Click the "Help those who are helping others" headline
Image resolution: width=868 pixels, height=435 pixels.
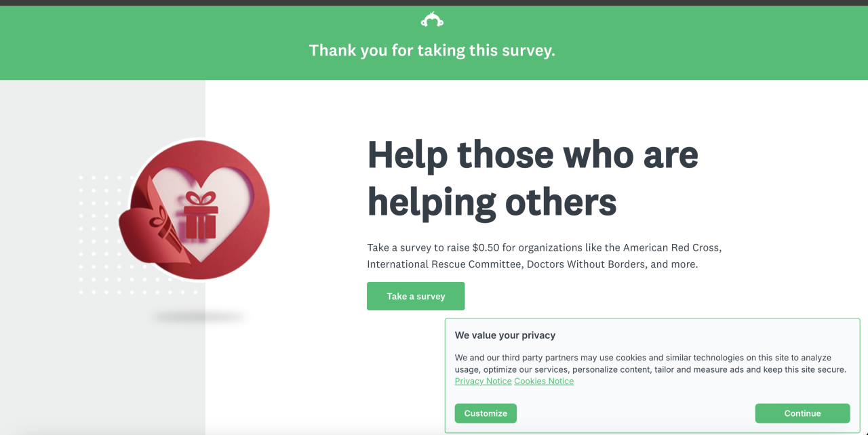[532, 178]
